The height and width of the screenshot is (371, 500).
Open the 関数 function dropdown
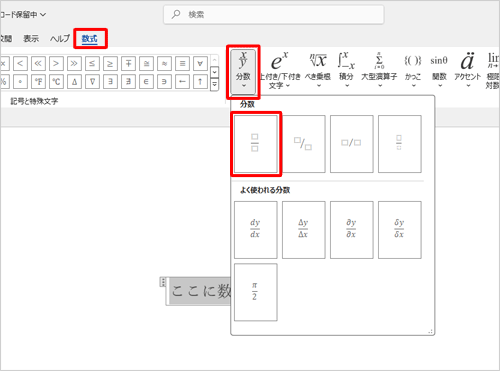(x=439, y=70)
